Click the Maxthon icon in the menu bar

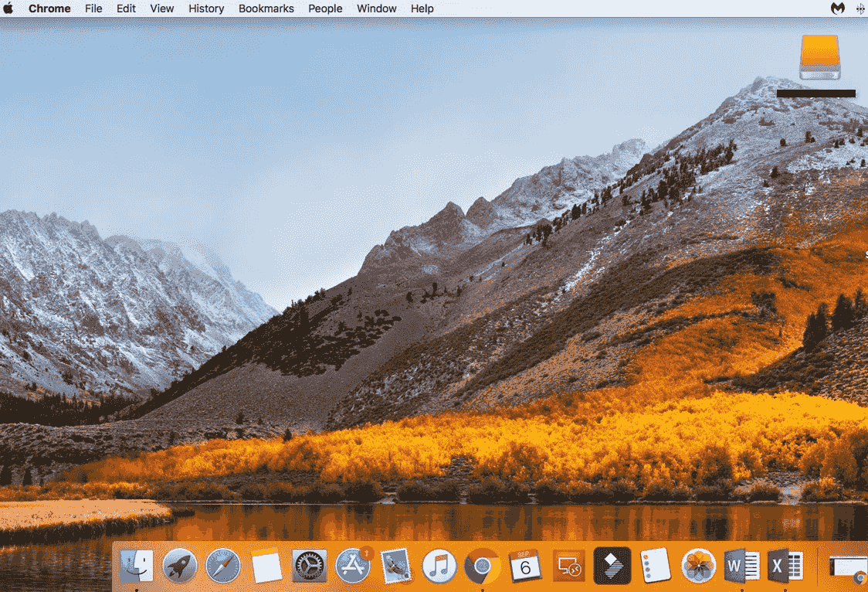click(838, 9)
